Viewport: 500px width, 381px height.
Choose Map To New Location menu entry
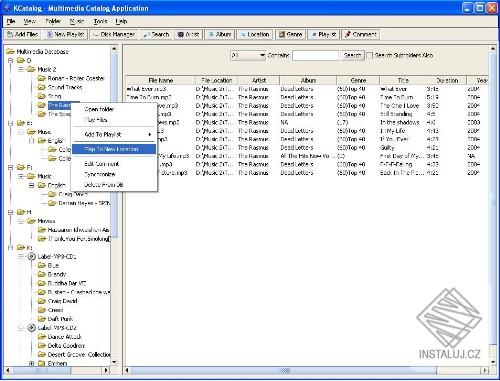(114, 149)
